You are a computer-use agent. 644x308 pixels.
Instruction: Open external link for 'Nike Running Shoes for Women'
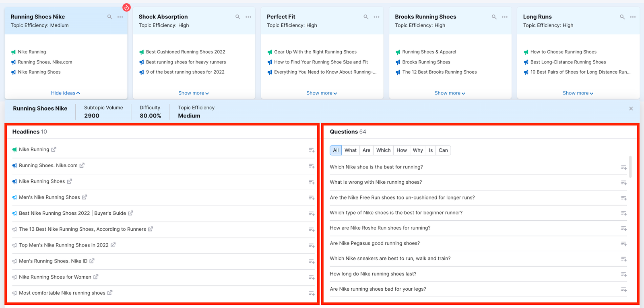pos(96,277)
